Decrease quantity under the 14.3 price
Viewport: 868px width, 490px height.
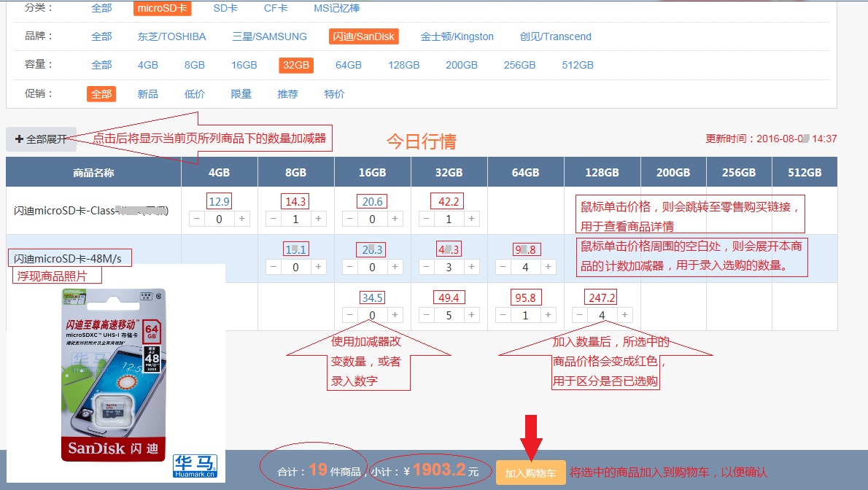(274, 219)
